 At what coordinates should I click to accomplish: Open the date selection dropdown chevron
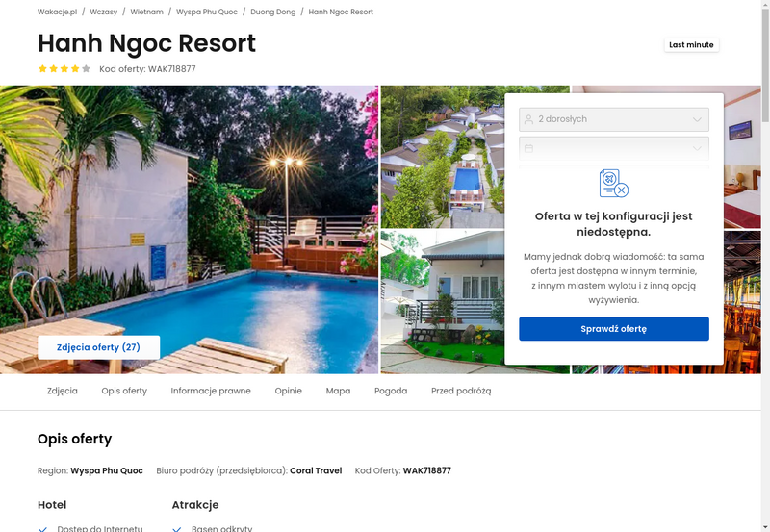point(697,148)
